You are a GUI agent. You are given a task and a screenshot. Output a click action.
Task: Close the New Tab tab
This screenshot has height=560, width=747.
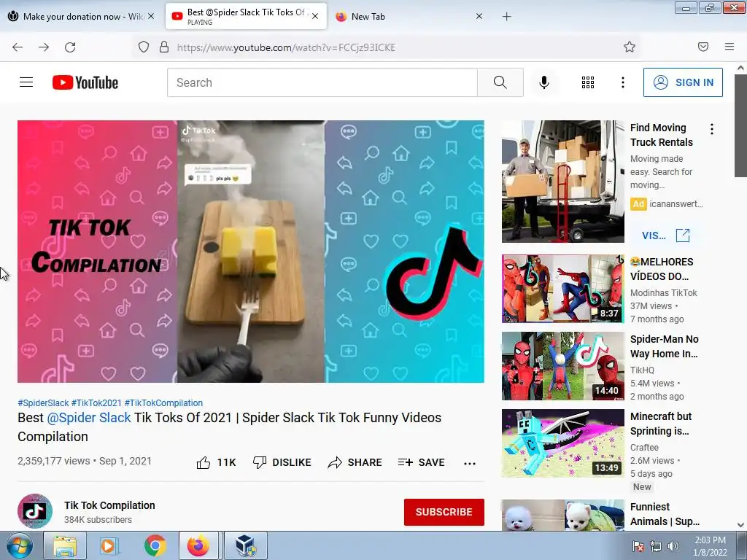click(479, 16)
